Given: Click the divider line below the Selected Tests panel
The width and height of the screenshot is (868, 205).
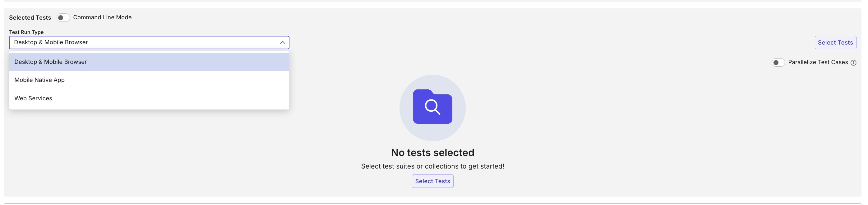Looking at the screenshot, I should tap(432, 204).
